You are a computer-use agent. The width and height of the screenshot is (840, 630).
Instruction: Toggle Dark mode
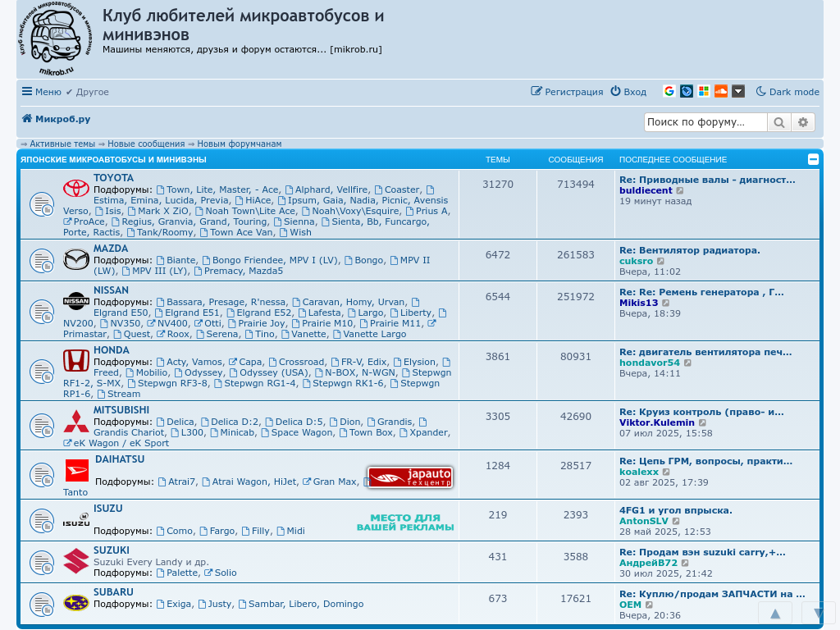[787, 92]
